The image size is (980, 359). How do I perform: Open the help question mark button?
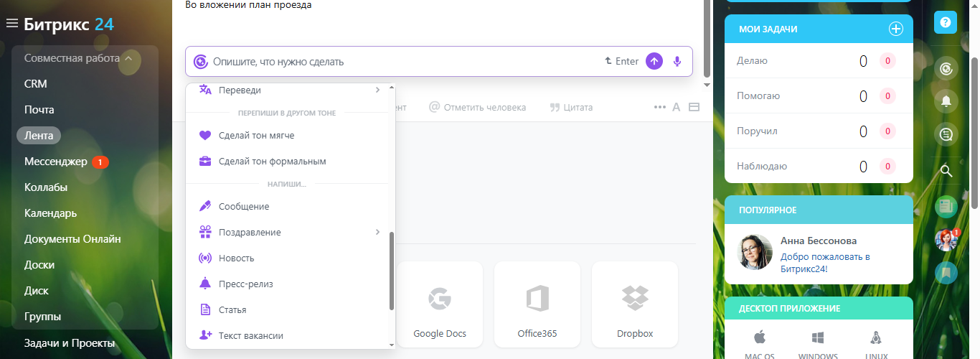[x=946, y=22]
